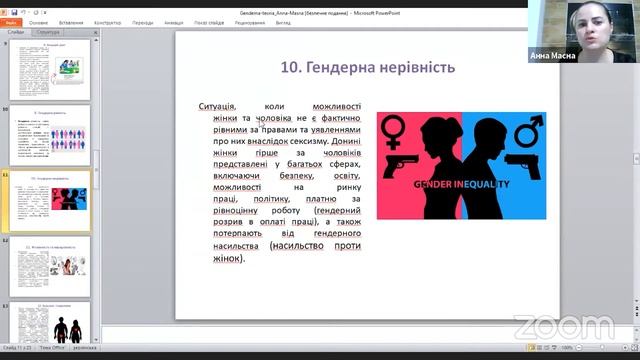This screenshot has width=640, height=360.
Task: Open the Конструктор ribbon tab
Action: coord(107,23)
